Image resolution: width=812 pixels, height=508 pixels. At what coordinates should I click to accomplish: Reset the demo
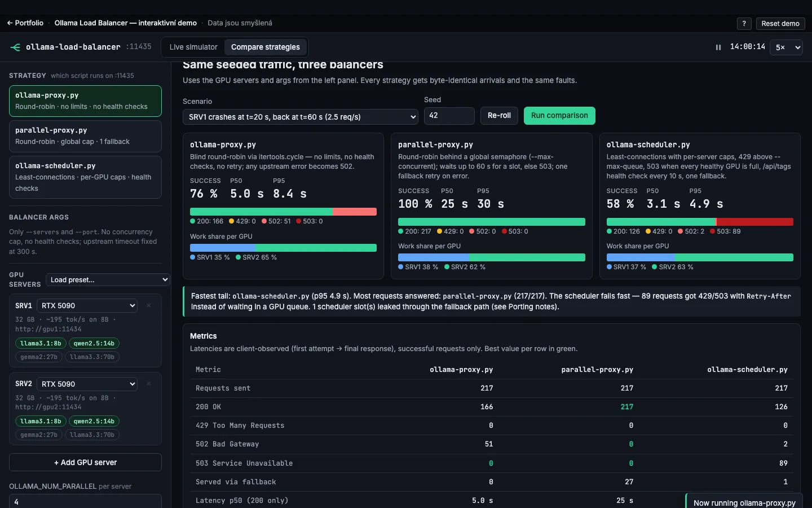pyautogui.click(x=780, y=24)
